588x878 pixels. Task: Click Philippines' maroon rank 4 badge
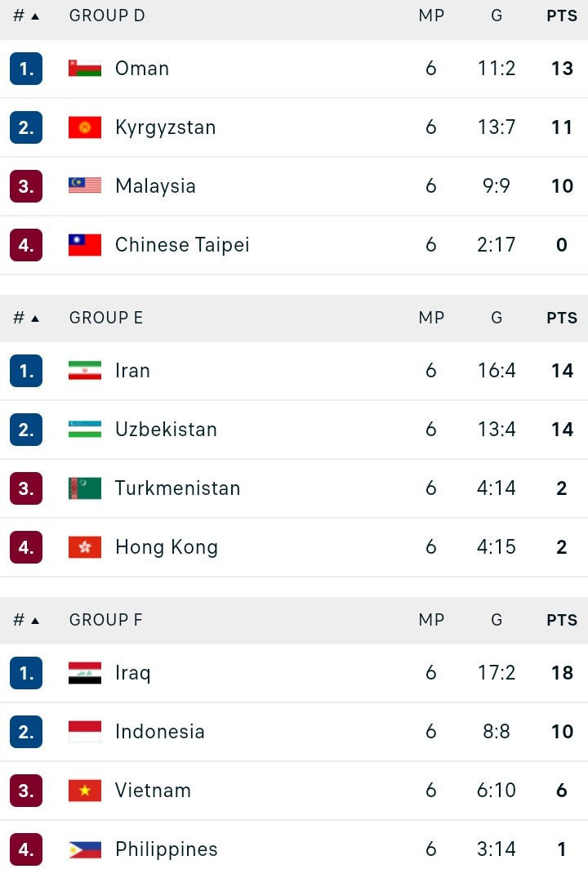[26, 849]
